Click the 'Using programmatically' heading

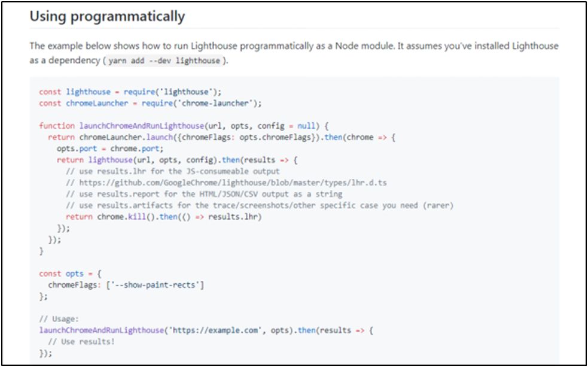107,17
